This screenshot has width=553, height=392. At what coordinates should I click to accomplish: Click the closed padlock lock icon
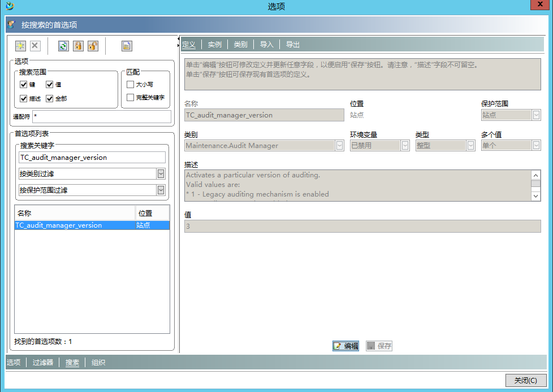tap(78, 46)
